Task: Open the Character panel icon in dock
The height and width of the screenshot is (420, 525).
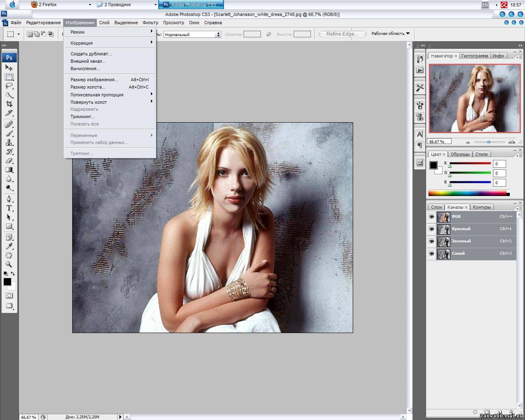Action: [420, 134]
